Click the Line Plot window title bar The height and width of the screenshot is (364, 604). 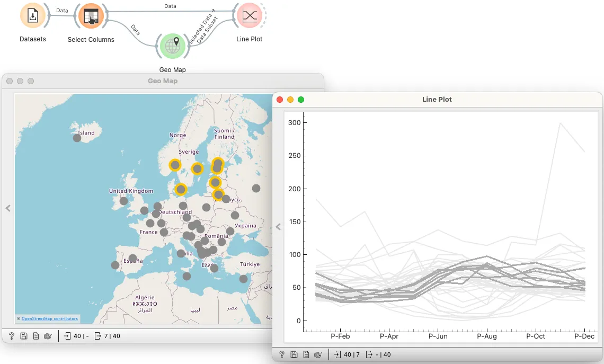(x=437, y=100)
